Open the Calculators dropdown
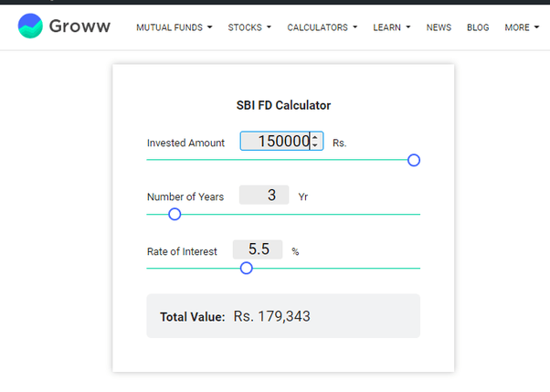Viewport: 550px width, 392px height. (x=322, y=27)
